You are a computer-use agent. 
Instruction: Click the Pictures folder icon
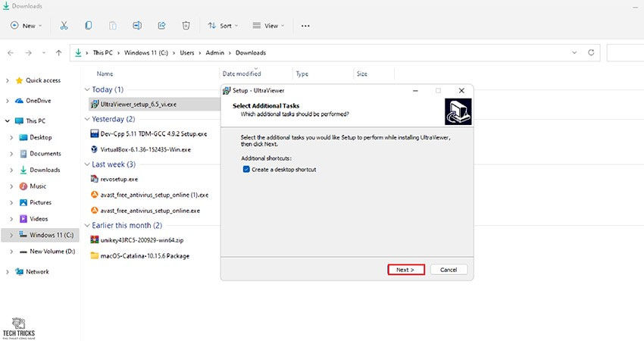[23, 202]
